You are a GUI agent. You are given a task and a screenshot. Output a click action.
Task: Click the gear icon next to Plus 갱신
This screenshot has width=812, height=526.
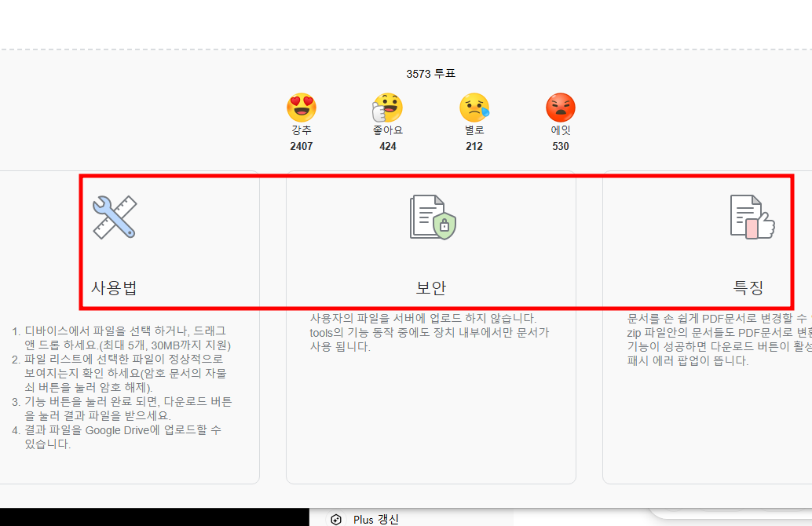[336, 519]
